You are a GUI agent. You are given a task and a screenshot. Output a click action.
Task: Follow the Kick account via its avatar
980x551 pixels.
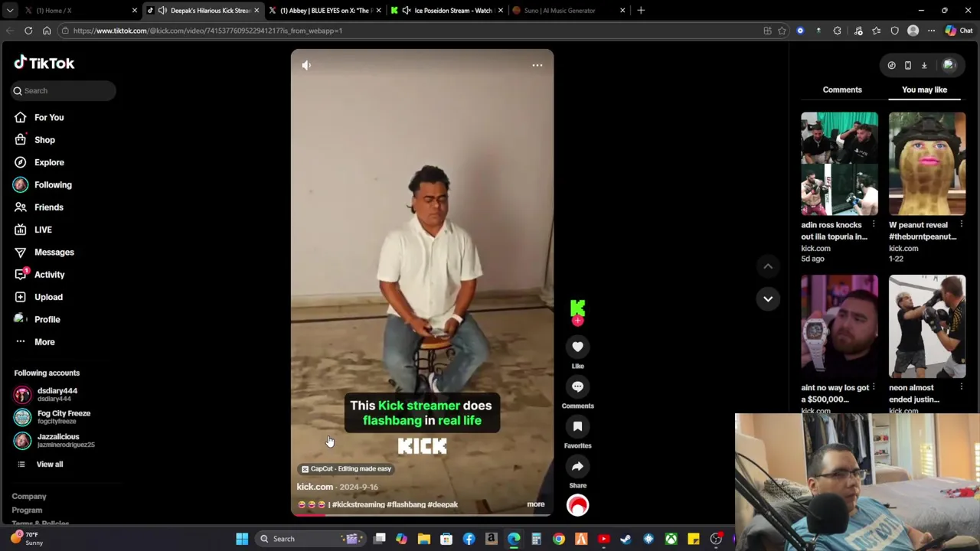pyautogui.click(x=577, y=310)
